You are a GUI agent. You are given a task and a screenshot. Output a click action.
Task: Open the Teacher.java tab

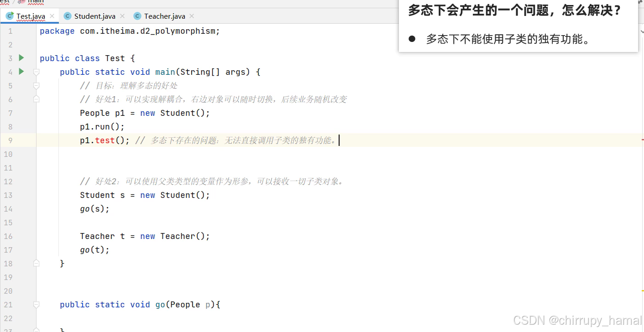(164, 16)
